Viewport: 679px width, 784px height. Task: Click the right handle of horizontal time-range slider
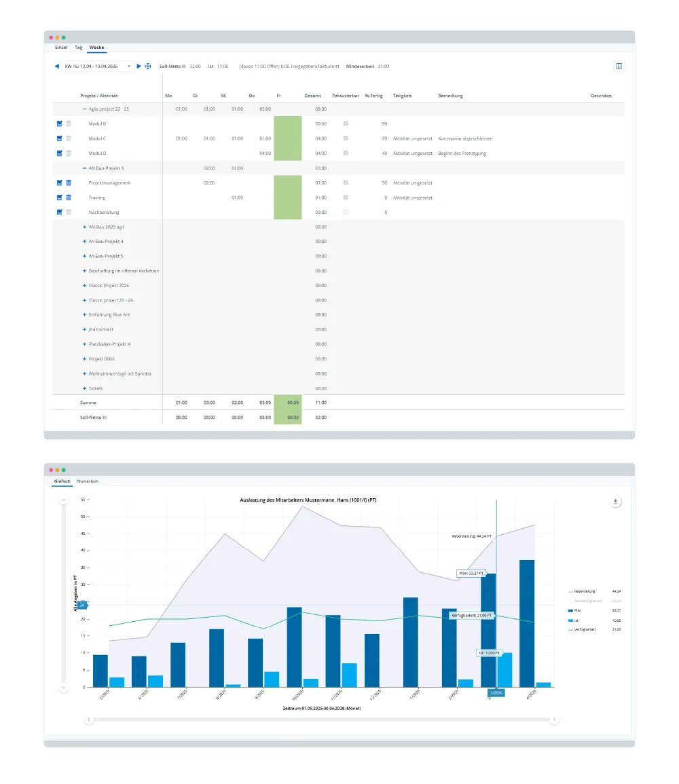pos(555,720)
